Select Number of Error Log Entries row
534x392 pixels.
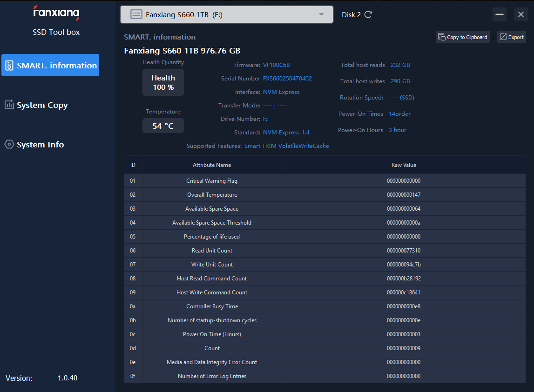[x=325, y=376]
